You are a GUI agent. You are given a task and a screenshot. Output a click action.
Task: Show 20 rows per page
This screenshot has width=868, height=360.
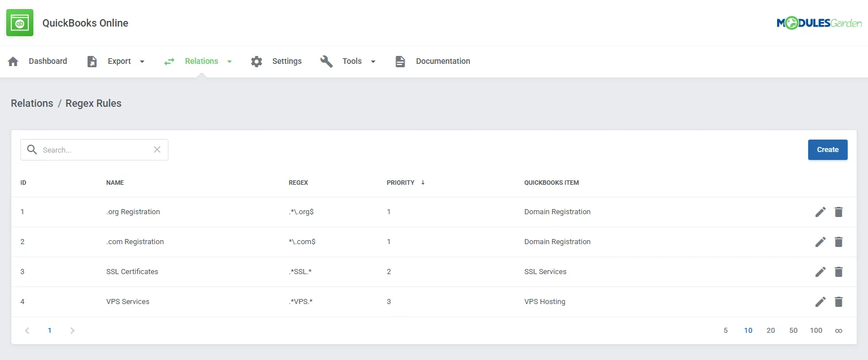771,331
